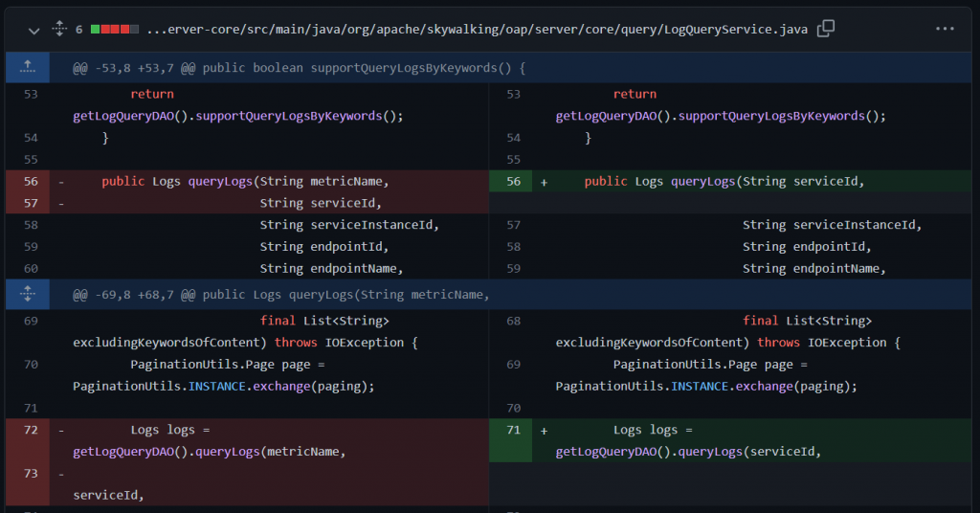Click the expand all lines arrows icon

tap(58, 30)
